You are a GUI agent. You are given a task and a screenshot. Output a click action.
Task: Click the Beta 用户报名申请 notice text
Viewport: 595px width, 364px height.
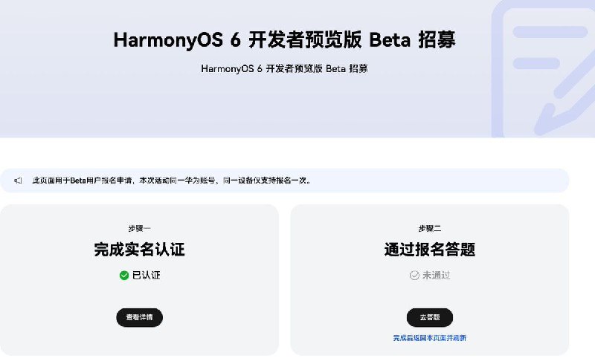[x=171, y=181]
